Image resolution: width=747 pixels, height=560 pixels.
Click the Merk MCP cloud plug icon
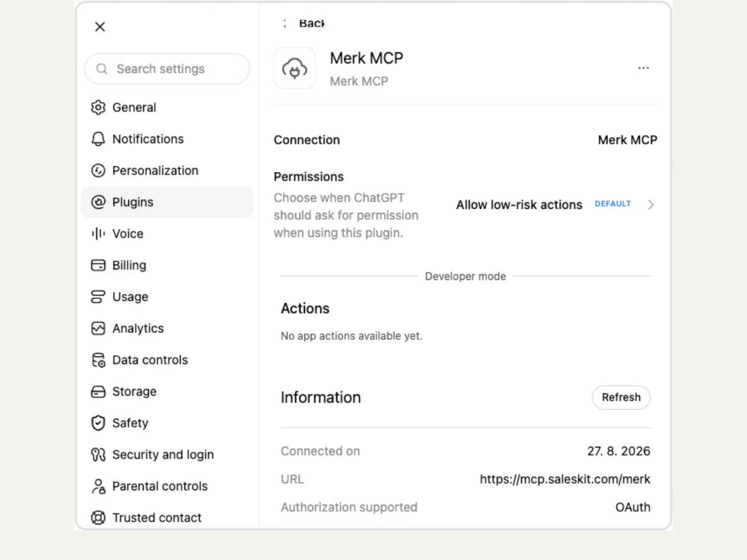tap(294, 68)
